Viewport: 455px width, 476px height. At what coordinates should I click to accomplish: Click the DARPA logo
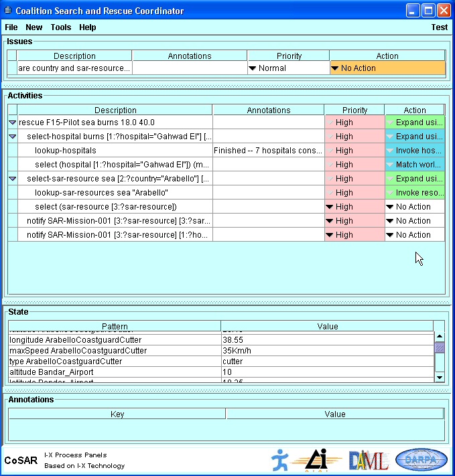[x=421, y=460]
